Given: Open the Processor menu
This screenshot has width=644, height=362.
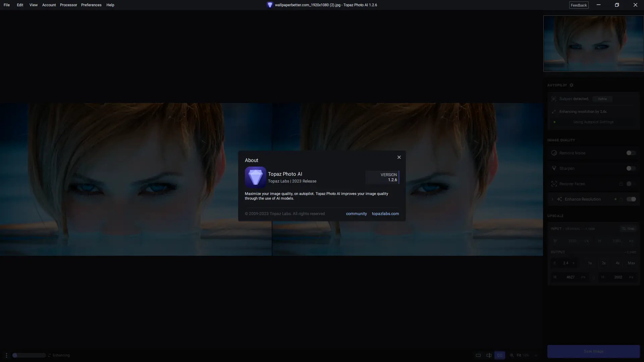Looking at the screenshot, I should [68, 5].
